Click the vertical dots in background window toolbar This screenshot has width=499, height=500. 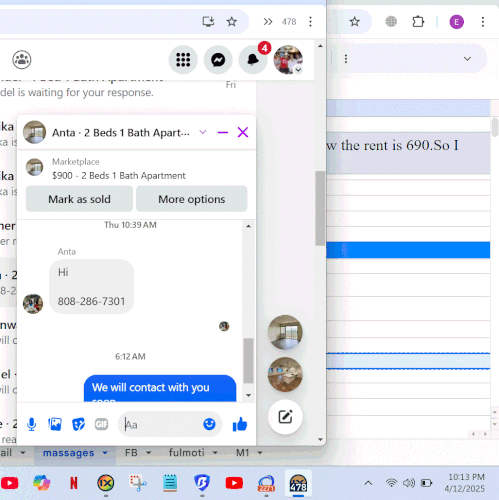pyautogui.click(x=346, y=59)
